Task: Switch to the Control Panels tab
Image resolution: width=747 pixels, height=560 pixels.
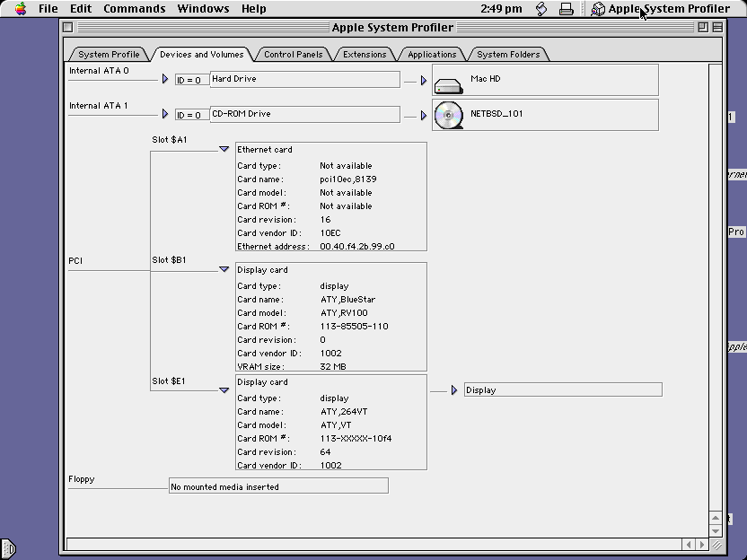Action: [x=293, y=54]
